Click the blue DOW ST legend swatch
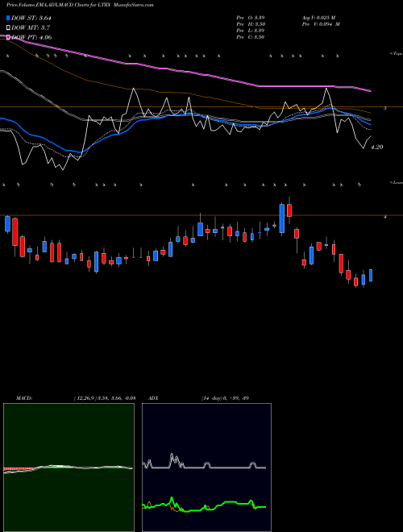403x532 pixels. coord(9,18)
